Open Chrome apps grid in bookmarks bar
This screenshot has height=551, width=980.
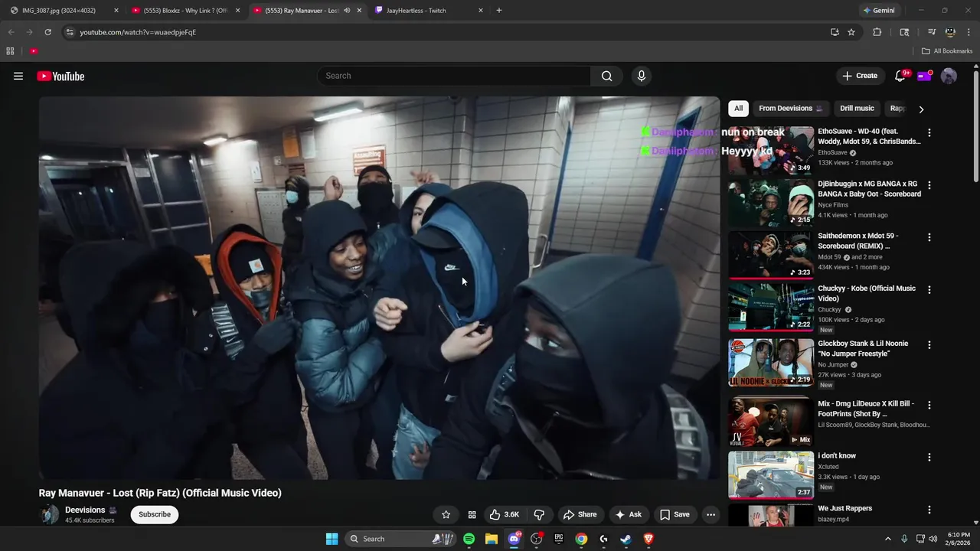10,51
